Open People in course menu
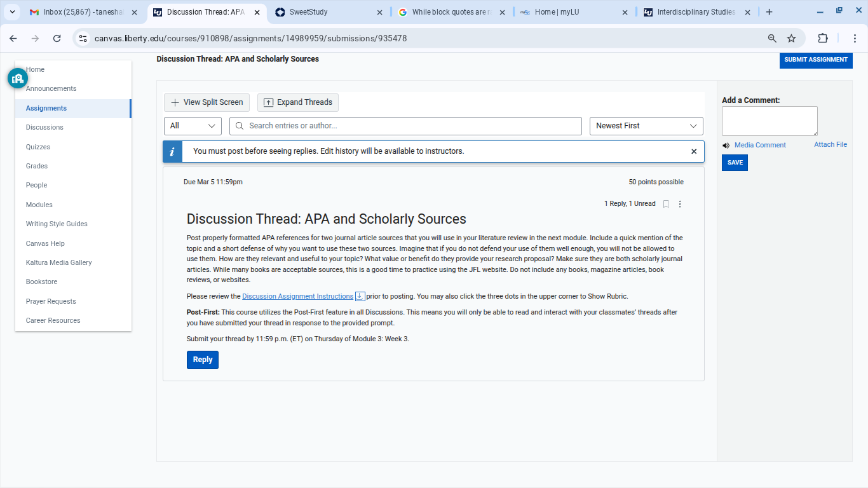This screenshot has width=868, height=488. click(x=36, y=185)
